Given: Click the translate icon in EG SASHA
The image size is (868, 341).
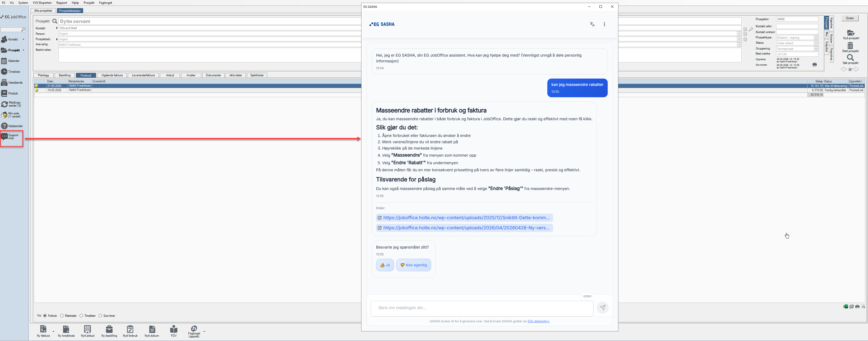Looking at the screenshot, I should point(592,24).
